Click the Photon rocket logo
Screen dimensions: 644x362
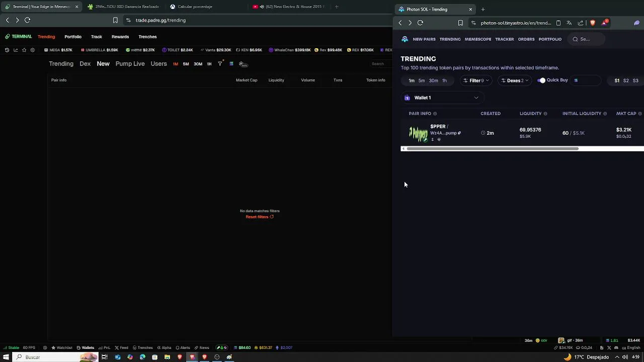pyautogui.click(x=405, y=39)
